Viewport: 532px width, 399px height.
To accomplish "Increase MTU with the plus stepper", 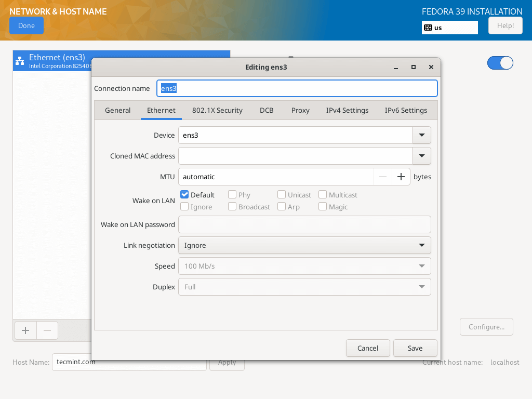I will coord(401,177).
